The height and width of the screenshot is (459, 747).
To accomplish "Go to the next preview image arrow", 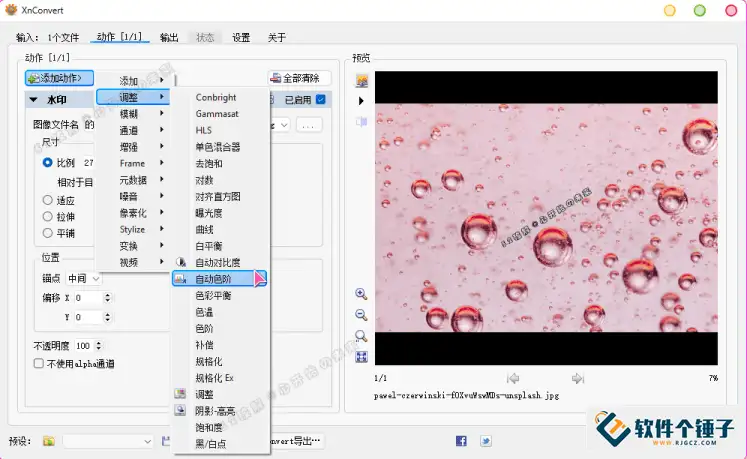I will click(x=578, y=379).
